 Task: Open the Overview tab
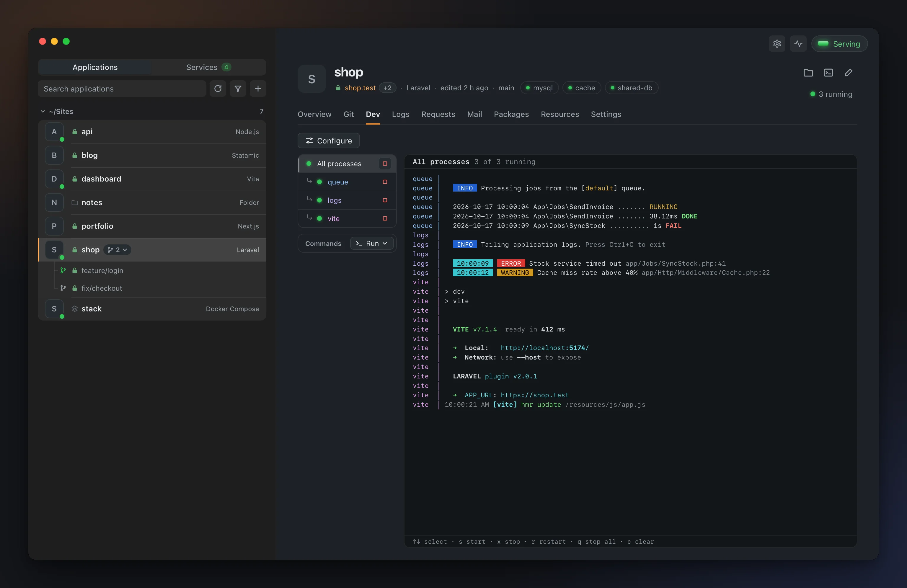pyautogui.click(x=314, y=114)
